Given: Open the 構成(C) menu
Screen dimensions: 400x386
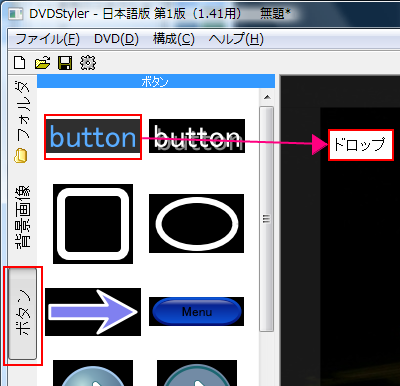Looking at the screenshot, I should (174, 39).
